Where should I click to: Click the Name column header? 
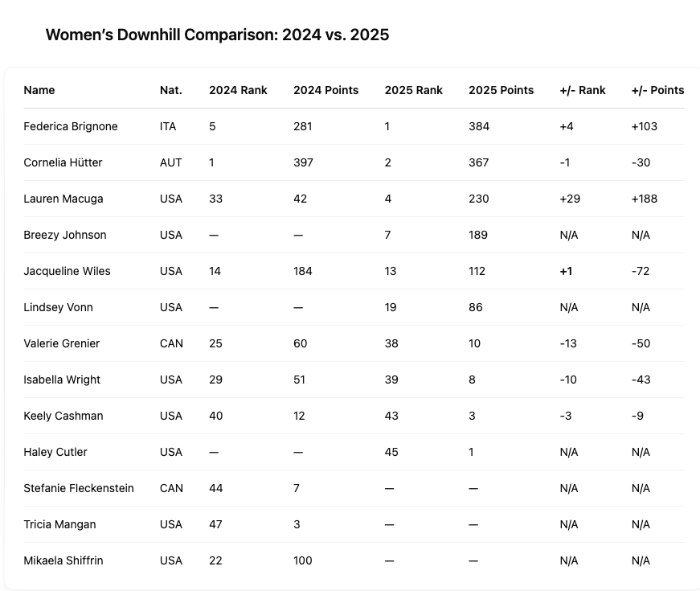point(39,90)
